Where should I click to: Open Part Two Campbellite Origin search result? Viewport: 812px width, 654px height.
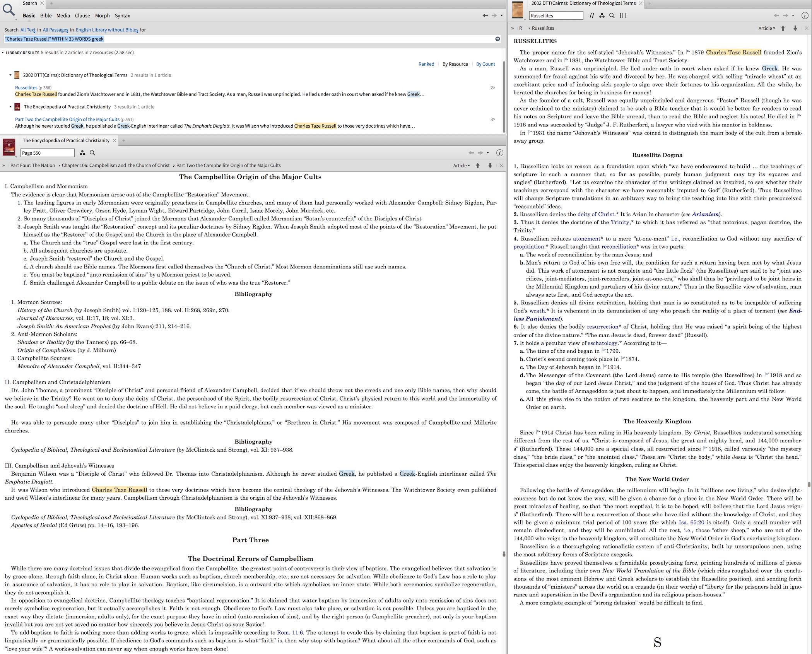[67, 120]
